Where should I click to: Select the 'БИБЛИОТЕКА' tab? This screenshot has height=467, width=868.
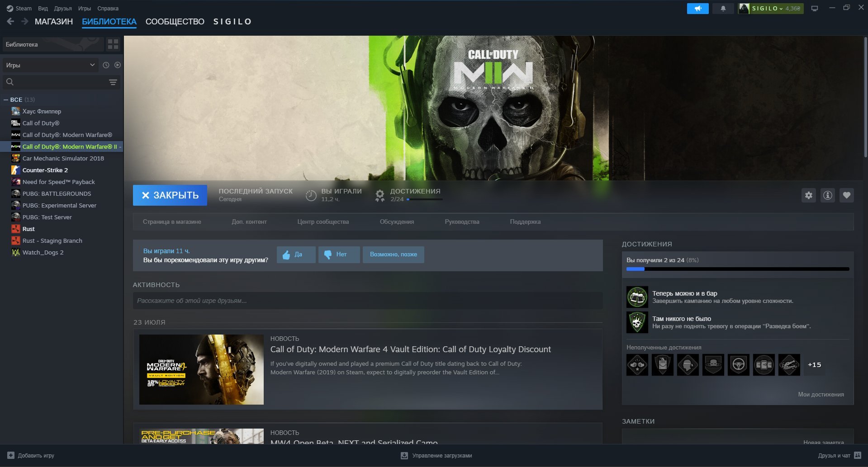point(109,22)
